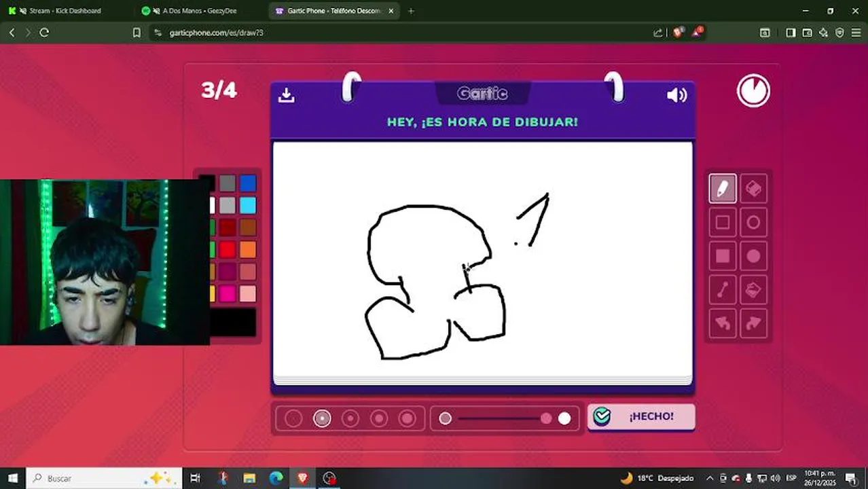Choose the empty rectangle shape tool
The width and height of the screenshot is (868, 489).
point(723,222)
